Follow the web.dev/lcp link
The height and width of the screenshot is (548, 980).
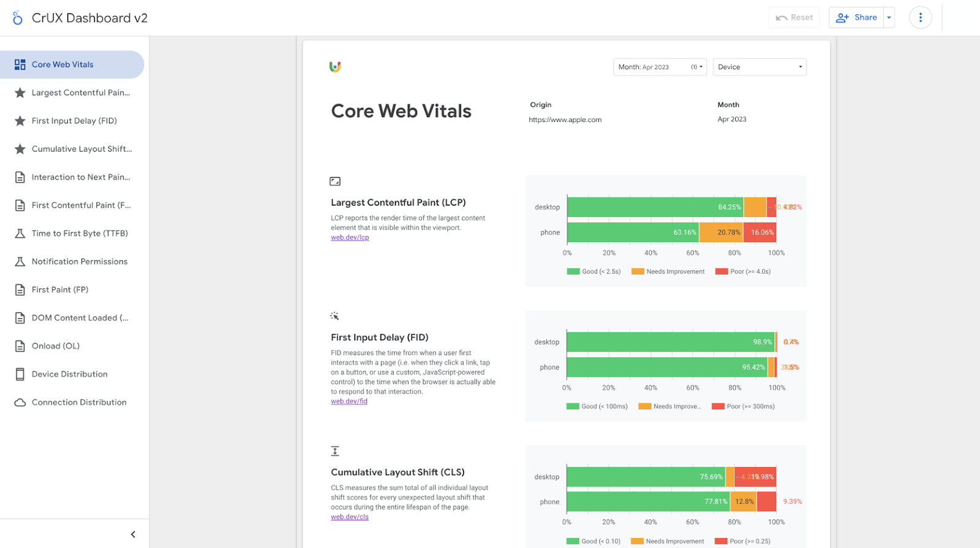click(350, 238)
